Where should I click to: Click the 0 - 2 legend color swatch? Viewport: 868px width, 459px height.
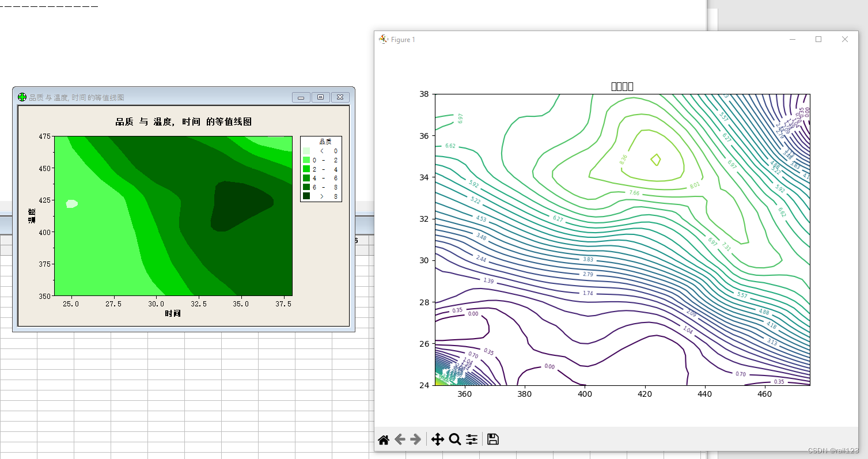(x=306, y=160)
